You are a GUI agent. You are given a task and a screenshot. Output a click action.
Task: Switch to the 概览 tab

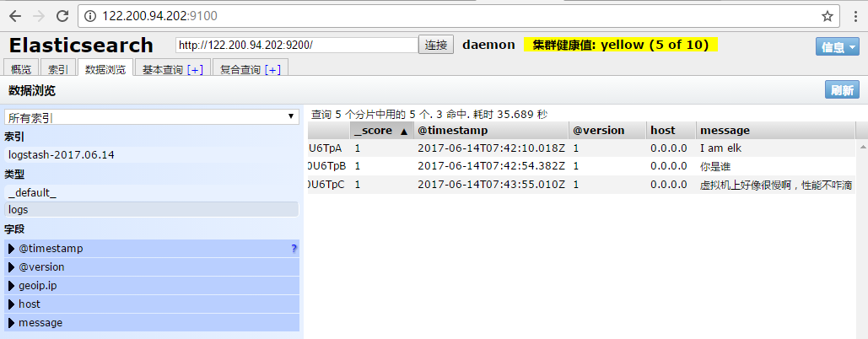point(21,69)
